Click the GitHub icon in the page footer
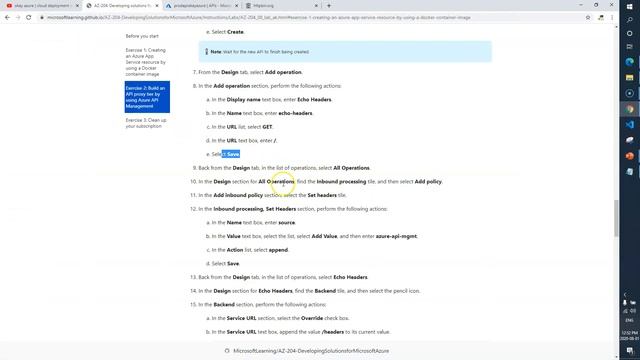 [x=227, y=351]
